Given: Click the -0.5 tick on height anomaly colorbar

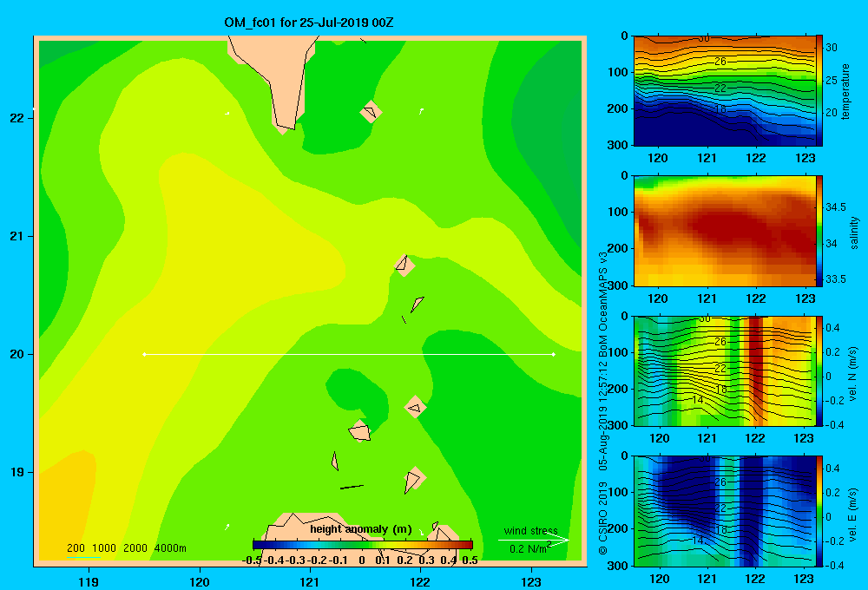Looking at the screenshot, I should (x=252, y=560).
